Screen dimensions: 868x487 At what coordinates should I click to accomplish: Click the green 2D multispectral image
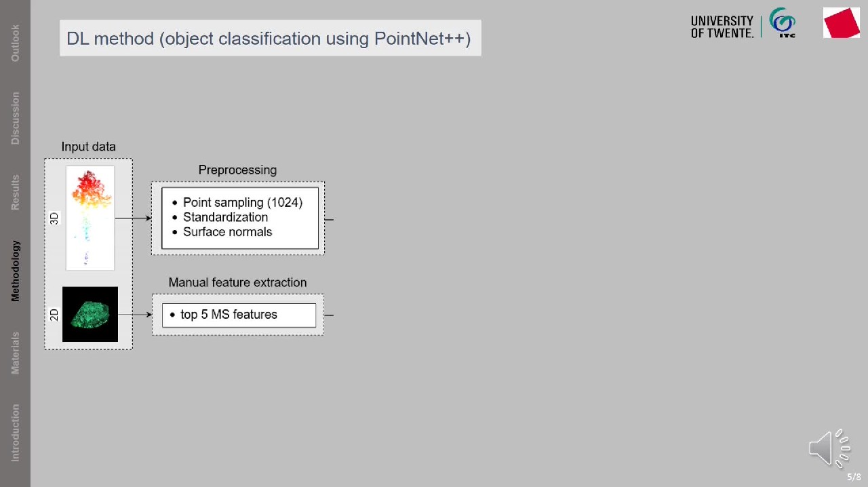pyautogui.click(x=90, y=314)
